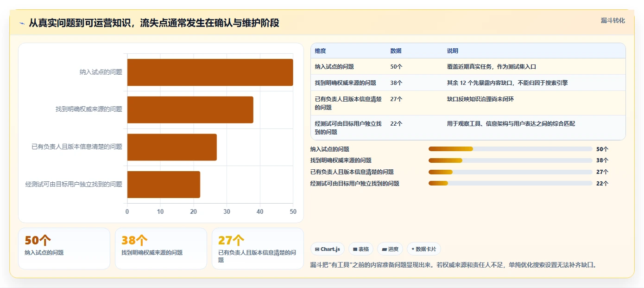Click the y-axis label 找到明确权威来源的问题
This screenshot has height=288, width=644.
(x=89, y=109)
